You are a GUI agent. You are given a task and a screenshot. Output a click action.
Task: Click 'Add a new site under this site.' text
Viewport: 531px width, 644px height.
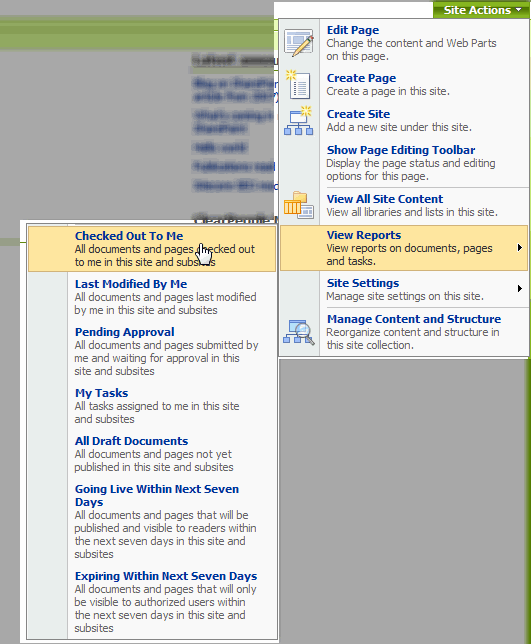(x=399, y=127)
